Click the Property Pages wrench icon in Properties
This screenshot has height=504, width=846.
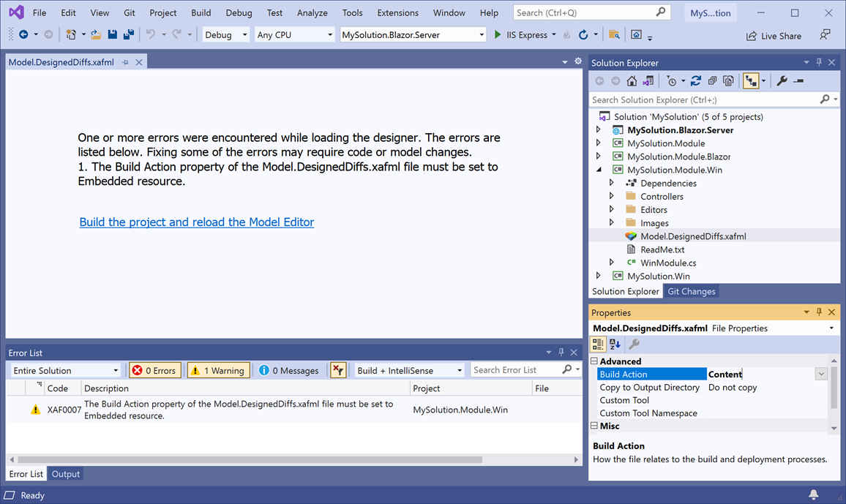[634, 344]
